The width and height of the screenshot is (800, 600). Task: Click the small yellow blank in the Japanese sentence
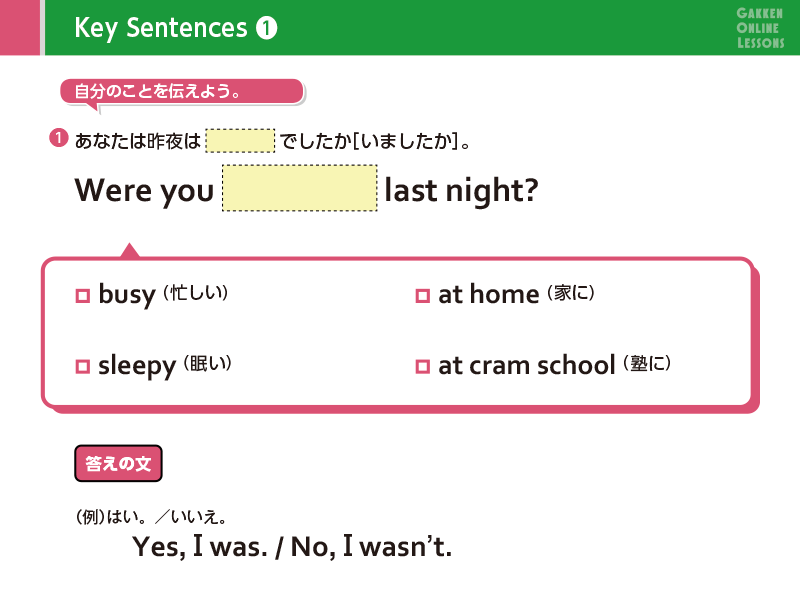click(240, 140)
